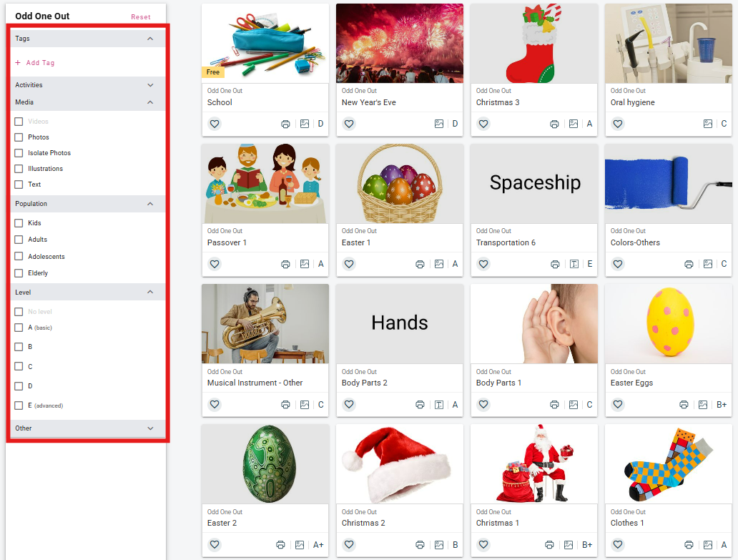
Task: Select the Illustrations checkbox
Action: point(19,169)
